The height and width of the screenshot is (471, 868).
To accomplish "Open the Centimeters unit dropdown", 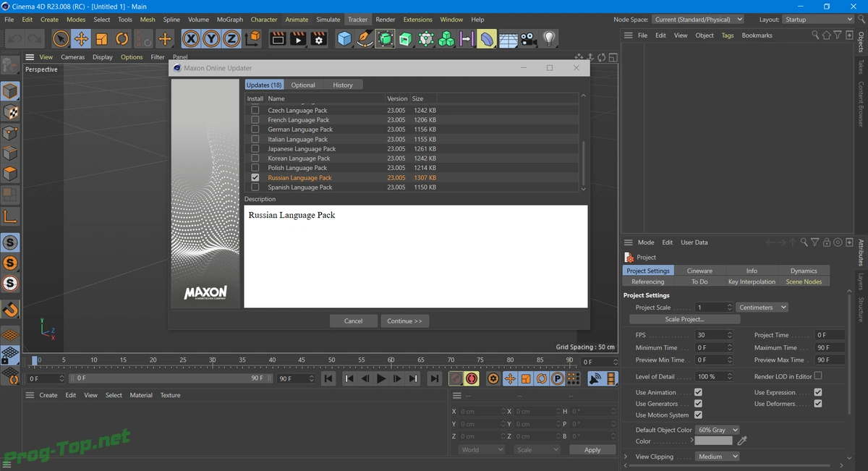I will point(762,307).
